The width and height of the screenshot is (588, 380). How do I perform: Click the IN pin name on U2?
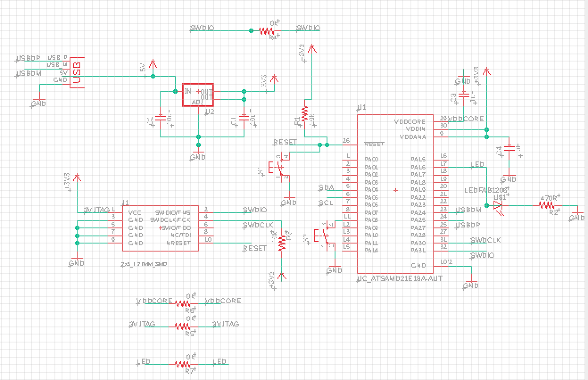[x=188, y=91]
